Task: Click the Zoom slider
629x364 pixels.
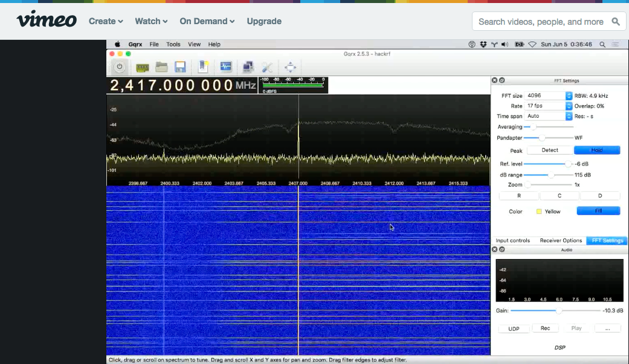Action: [x=549, y=185]
